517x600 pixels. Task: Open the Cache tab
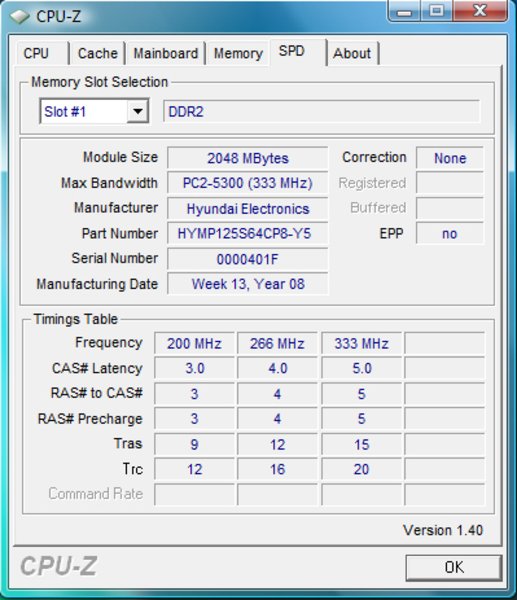(97, 53)
